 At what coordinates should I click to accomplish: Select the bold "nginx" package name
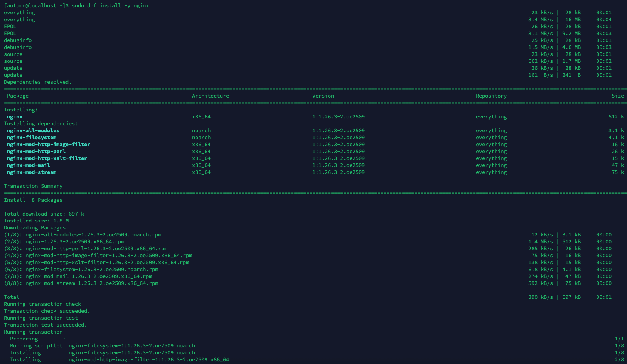click(x=15, y=117)
